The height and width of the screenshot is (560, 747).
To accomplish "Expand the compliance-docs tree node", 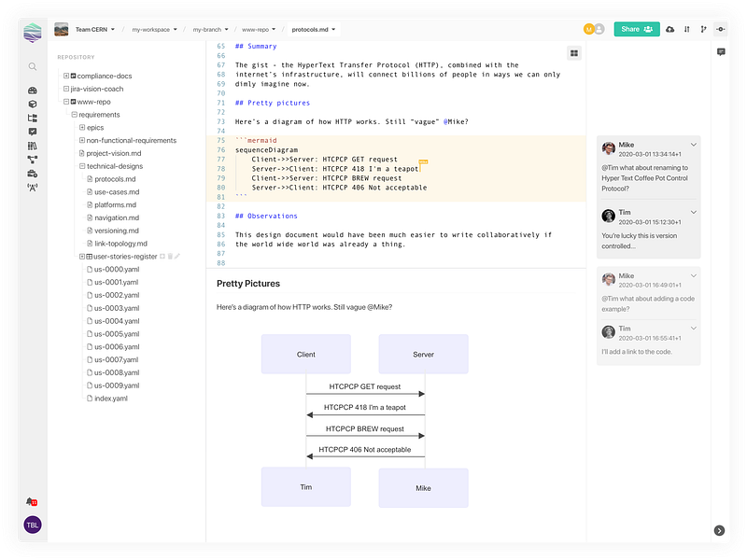I will click(x=66, y=76).
